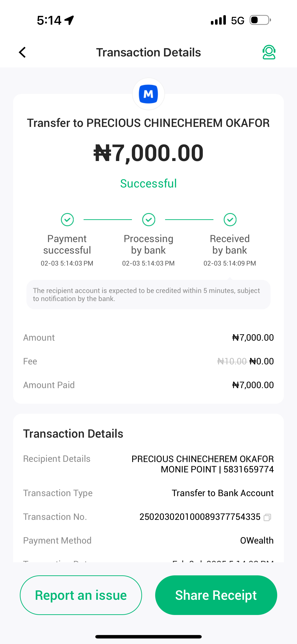Tap the Received by bank checkmark
297x644 pixels.
[x=230, y=220]
